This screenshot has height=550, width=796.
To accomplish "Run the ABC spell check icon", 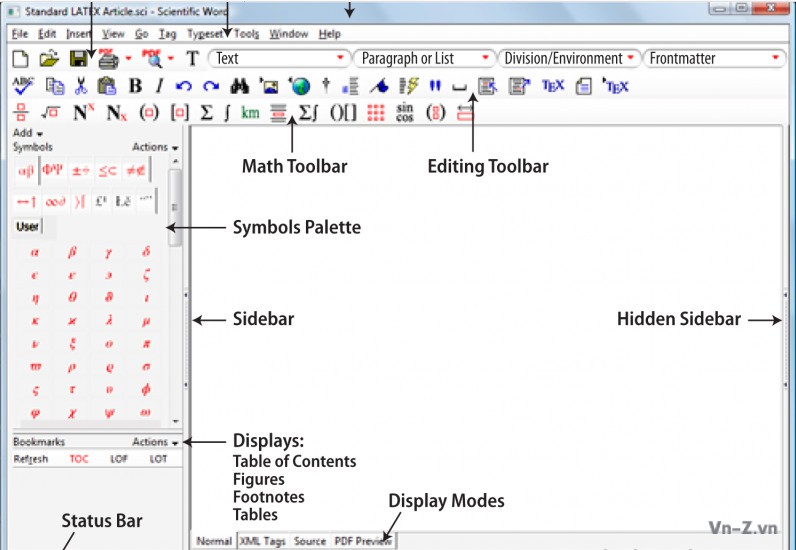I will [23, 86].
